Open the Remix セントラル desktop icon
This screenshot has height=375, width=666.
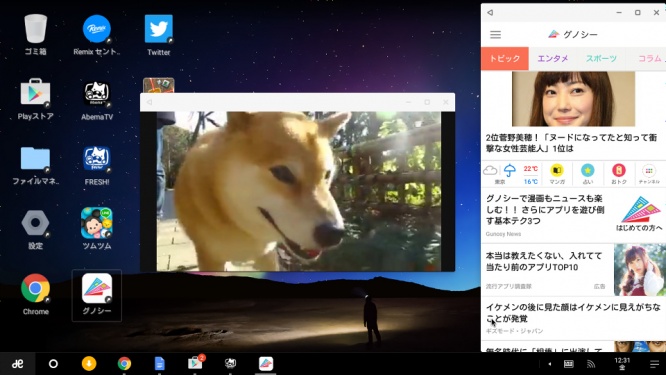pyautogui.click(x=96, y=28)
